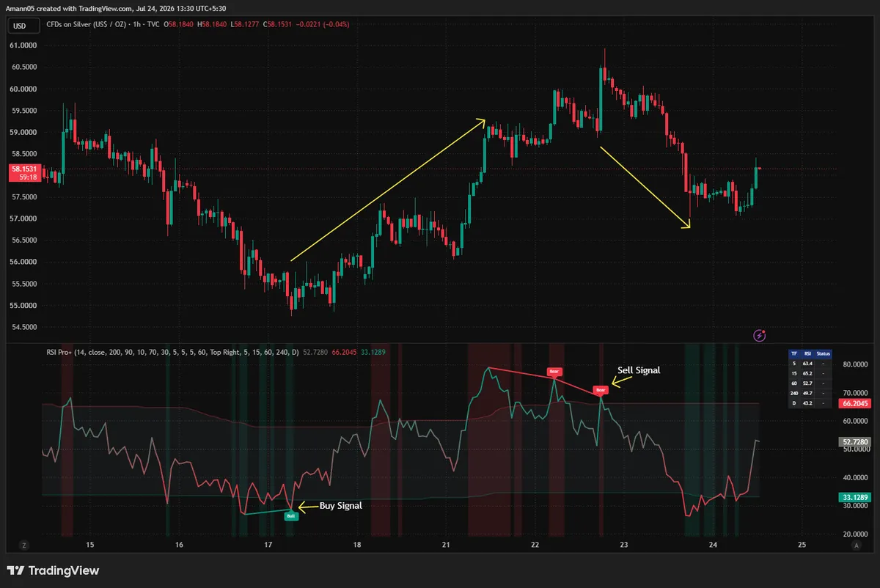
Task: Click price axis label 56.0000
Action: click(23, 262)
